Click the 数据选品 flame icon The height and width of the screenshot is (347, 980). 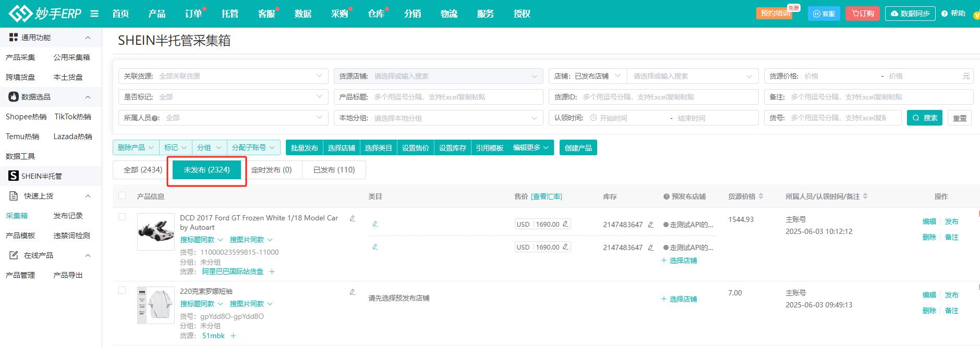pos(14,97)
